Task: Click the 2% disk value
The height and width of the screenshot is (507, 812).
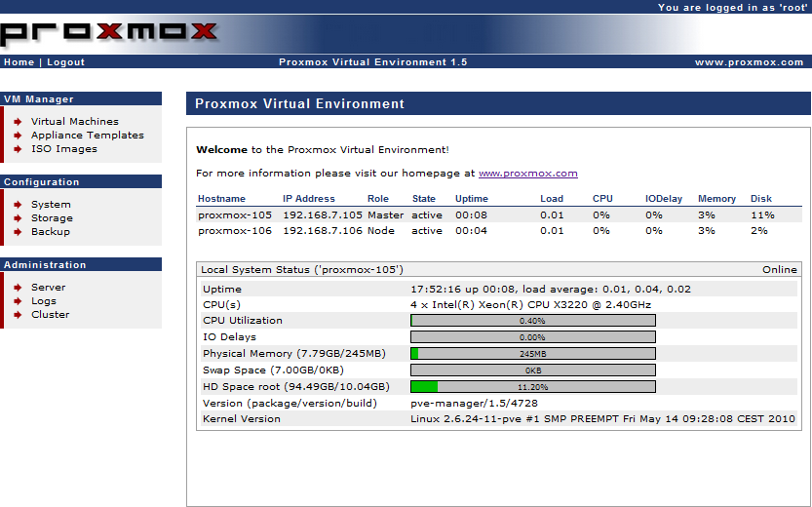Action: click(x=759, y=230)
